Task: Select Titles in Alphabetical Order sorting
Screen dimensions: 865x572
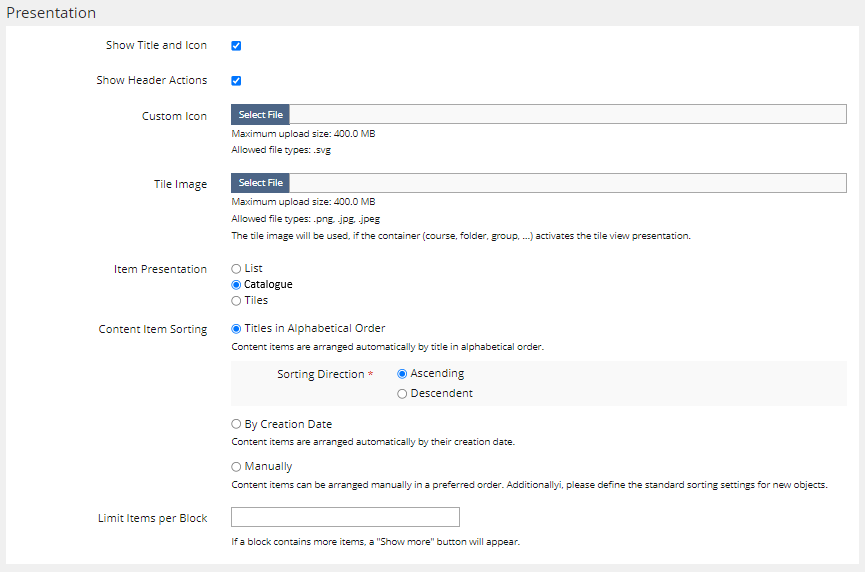Action: 236,328
